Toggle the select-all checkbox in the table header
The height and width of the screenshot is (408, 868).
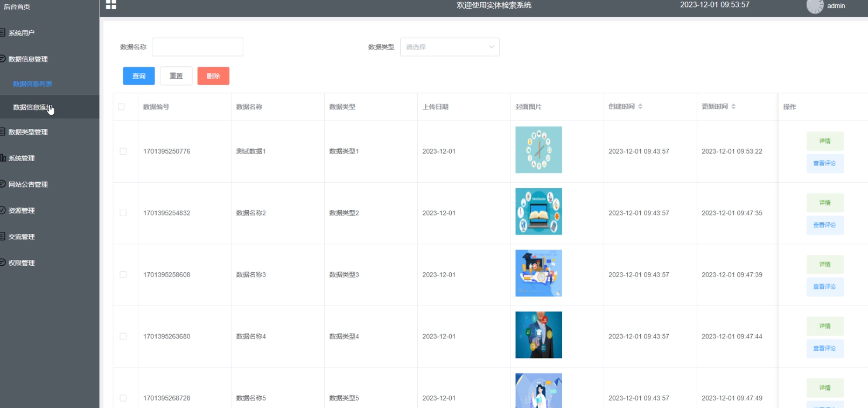tap(121, 107)
